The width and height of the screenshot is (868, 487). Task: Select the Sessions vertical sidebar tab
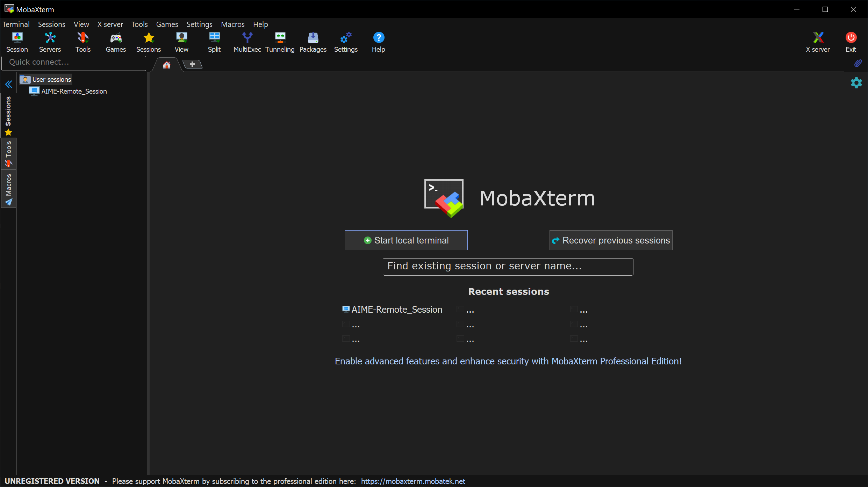[8, 116]
